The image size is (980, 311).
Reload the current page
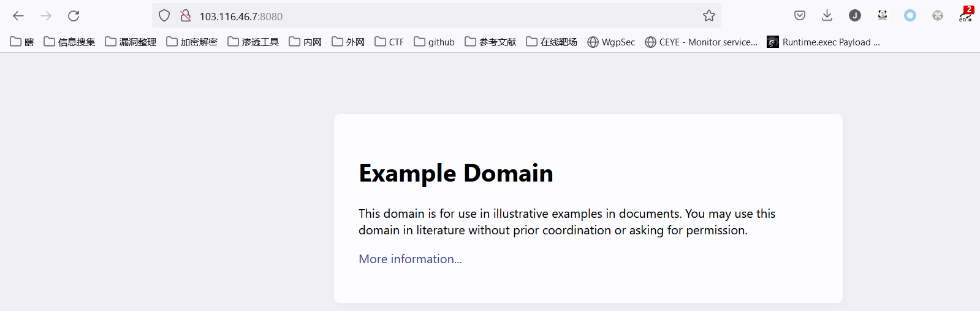74,16
